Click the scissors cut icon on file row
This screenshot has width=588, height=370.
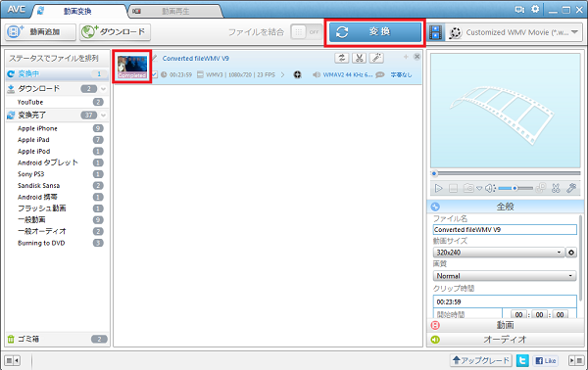[359, 58]
